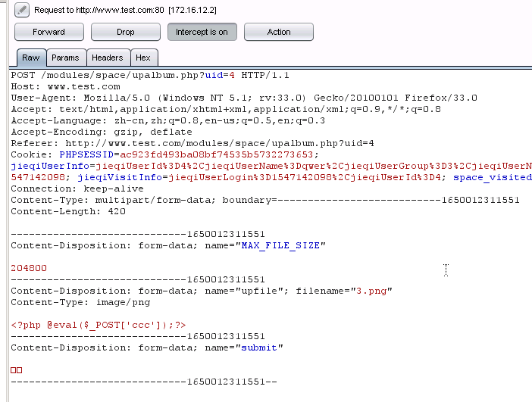
Task: Toggle the Intercept is on button
Action: click(x=202, y=32)
